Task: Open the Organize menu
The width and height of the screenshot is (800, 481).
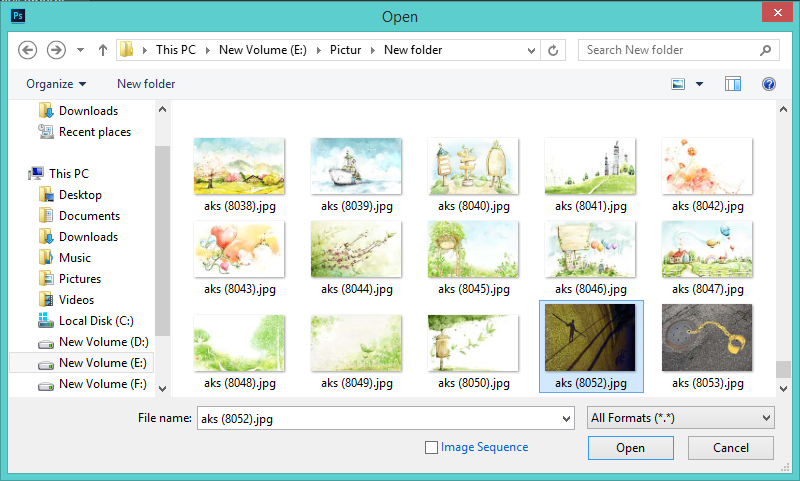Action: (x=56, y=84)
